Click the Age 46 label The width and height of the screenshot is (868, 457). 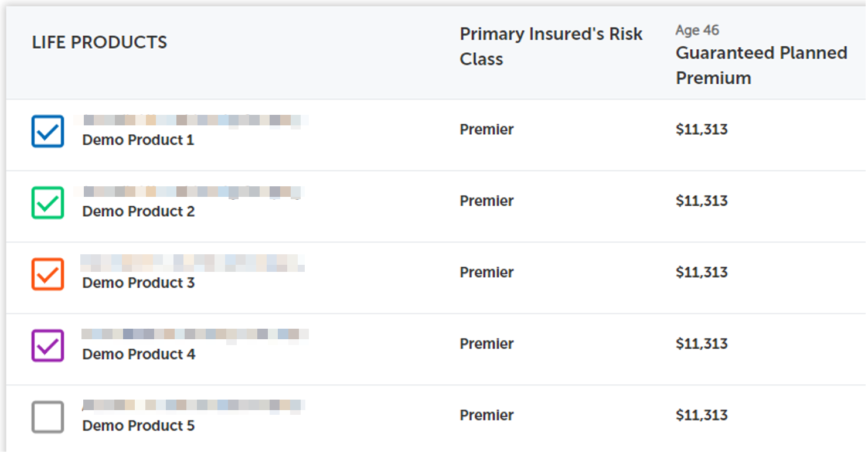coord(697,30)
